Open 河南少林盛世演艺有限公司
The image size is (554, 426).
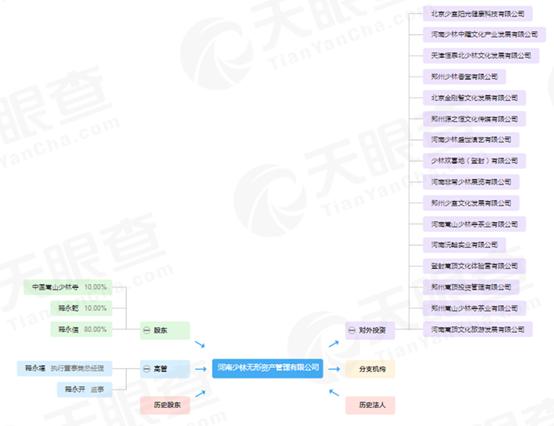point(471,140)
